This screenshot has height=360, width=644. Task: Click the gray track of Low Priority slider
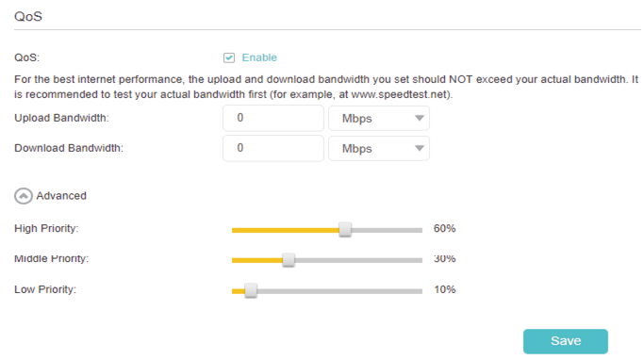click(339, 291)
